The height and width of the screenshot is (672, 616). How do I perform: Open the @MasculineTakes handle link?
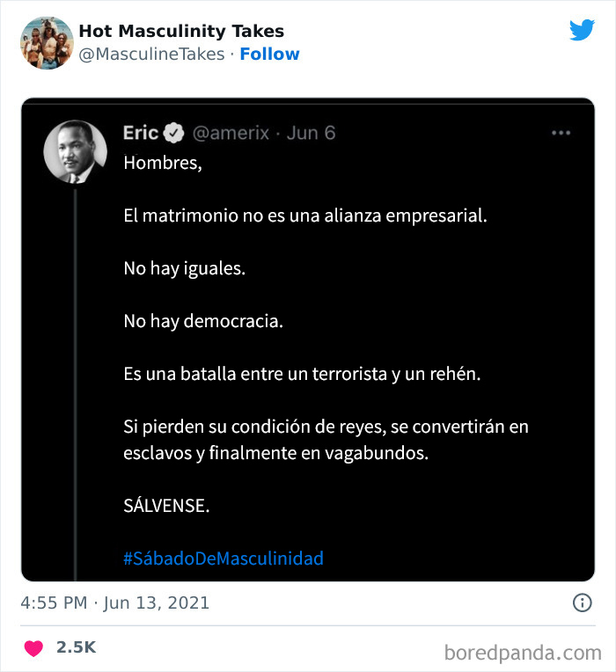coord(153,54)
